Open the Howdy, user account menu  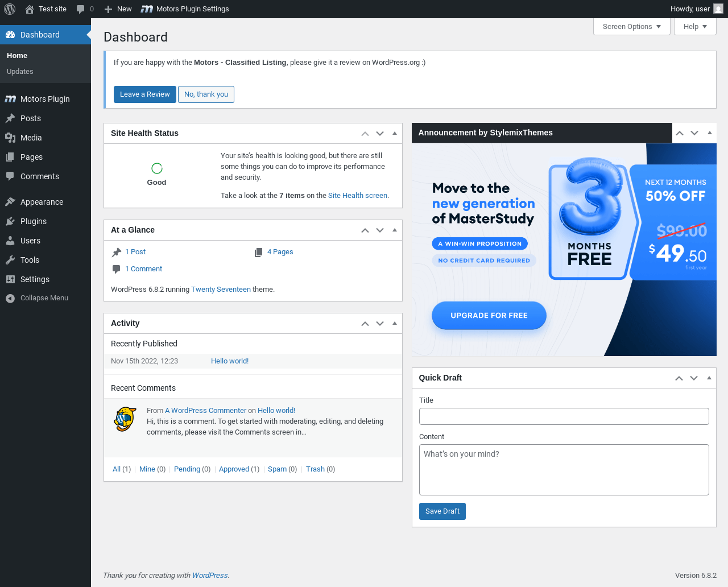[x=697, y=9]
